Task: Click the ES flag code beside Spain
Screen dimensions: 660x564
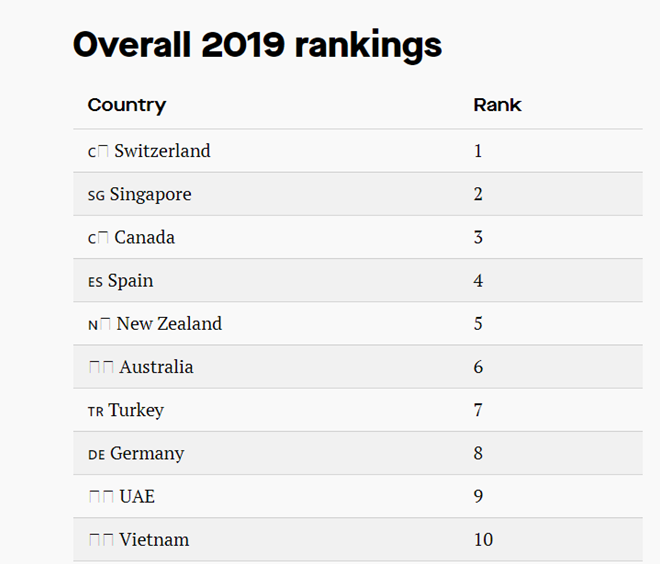Action: pos(95,282)
